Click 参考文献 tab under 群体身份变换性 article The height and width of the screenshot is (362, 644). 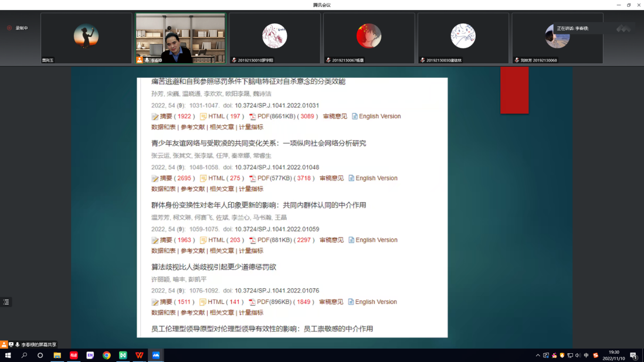[192, 251]
